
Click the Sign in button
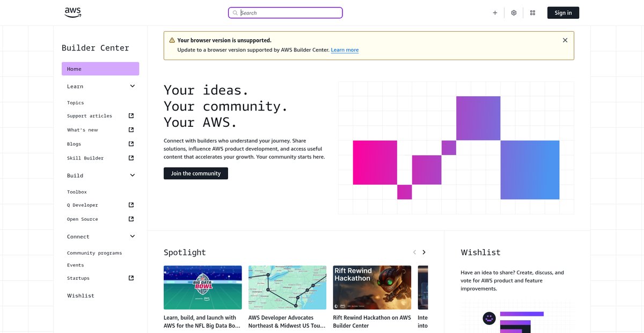563,13
